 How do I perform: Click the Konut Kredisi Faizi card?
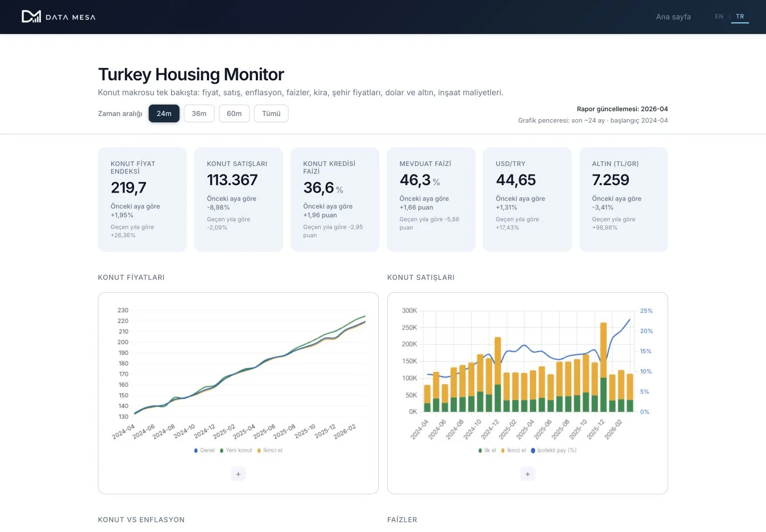pyautogui.click(x=335, y=199)
